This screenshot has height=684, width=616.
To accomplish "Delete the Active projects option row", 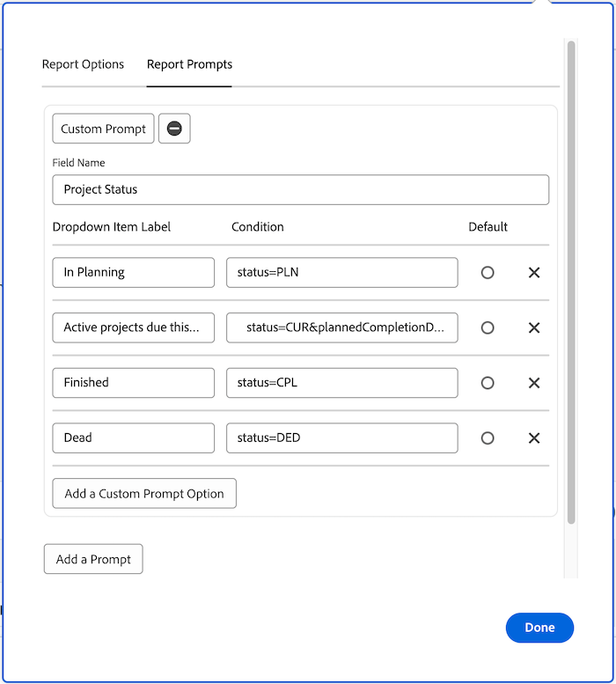I will [x=533, y=327].
